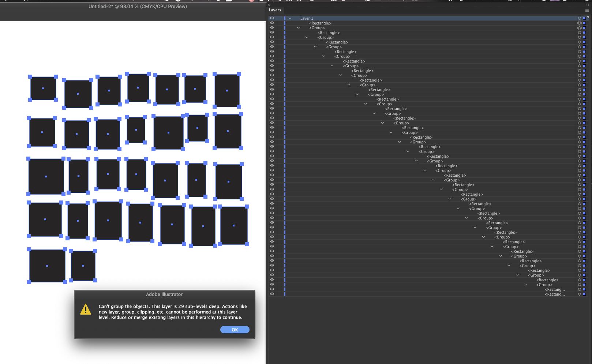
Task: Collapse Layer 1 with its disclosure arrow
Action: tap(290, 18)
